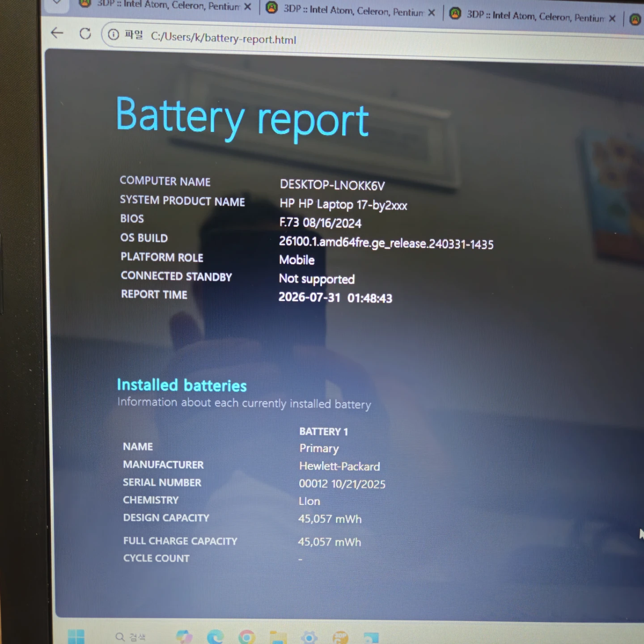Close the first 3DP Intel Atom tab
Image resolution: width=644 pixels, height=644 pixels.
click(247, 7)
